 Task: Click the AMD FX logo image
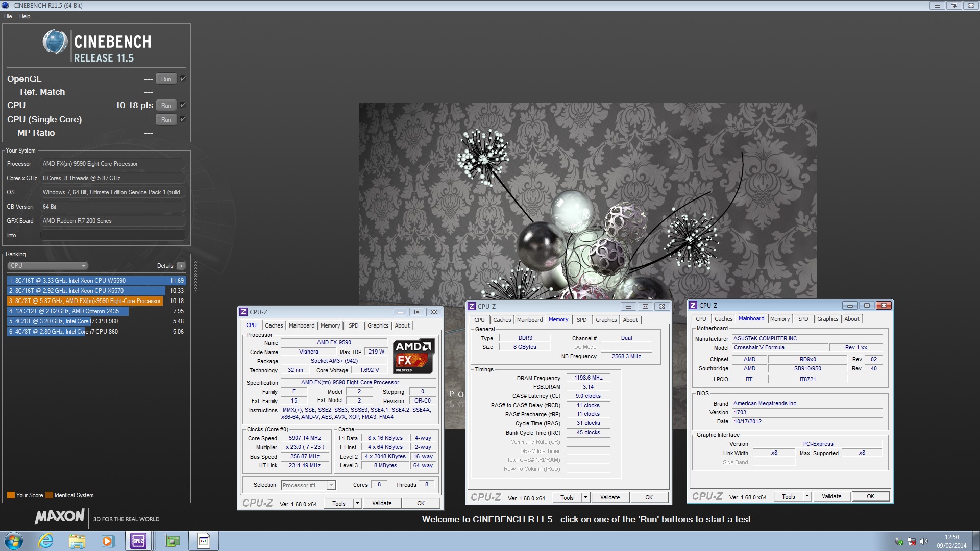414,356
